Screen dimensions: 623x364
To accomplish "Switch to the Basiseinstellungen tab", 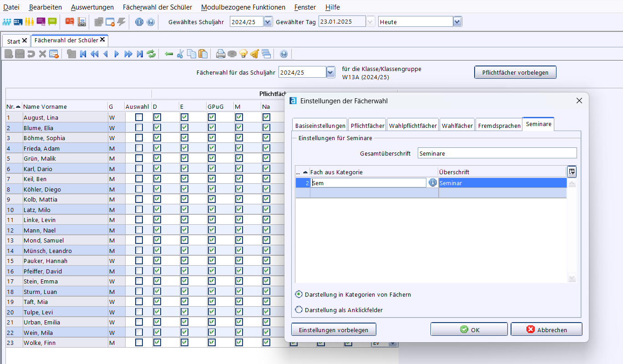I will (x=320, y=126).
